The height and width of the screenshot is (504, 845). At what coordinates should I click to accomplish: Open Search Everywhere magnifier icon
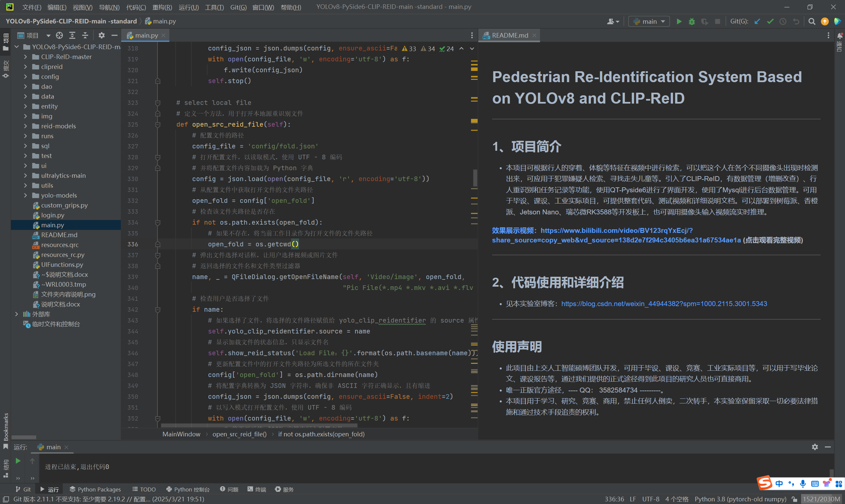click(x=811, y=21)
